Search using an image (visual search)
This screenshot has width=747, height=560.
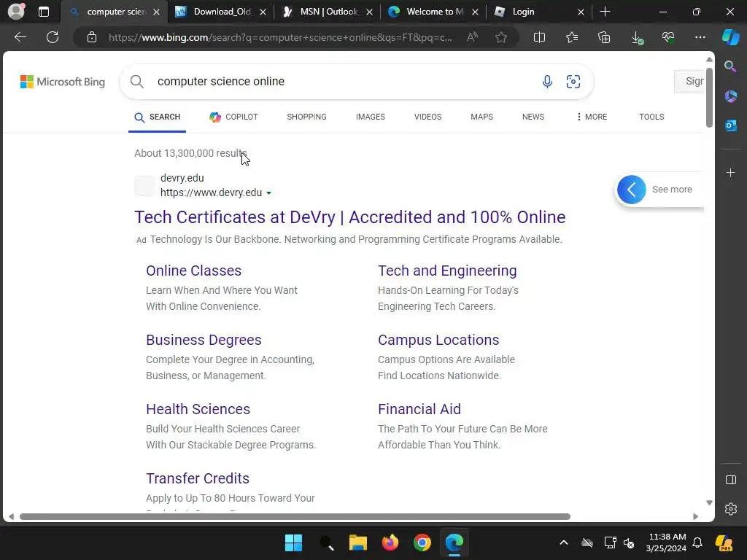point(573,82)
